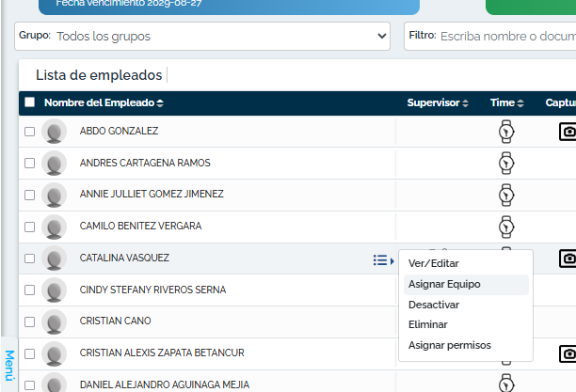Viewport: 576px width, 392px height.
Task: Click employee name CRISTIAN ALEXIS ZAPATA BETANCUR
Action: [162, 353]
